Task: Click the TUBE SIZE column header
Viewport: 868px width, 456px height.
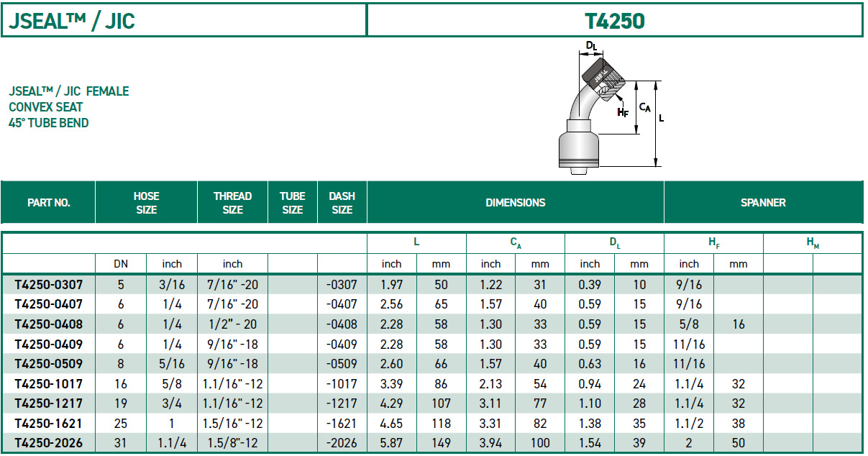Action: 292,203
